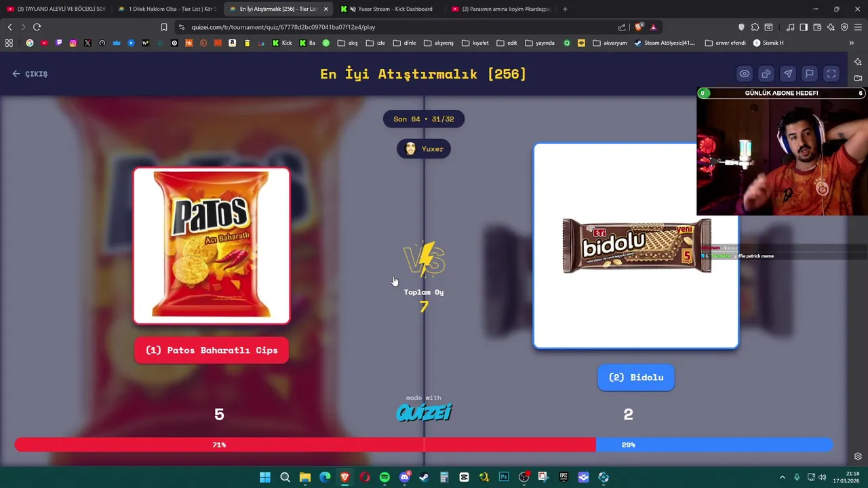Switch to TAYLAND ALEVİ VE BÖCEKLİ tab

click(56, 9)
